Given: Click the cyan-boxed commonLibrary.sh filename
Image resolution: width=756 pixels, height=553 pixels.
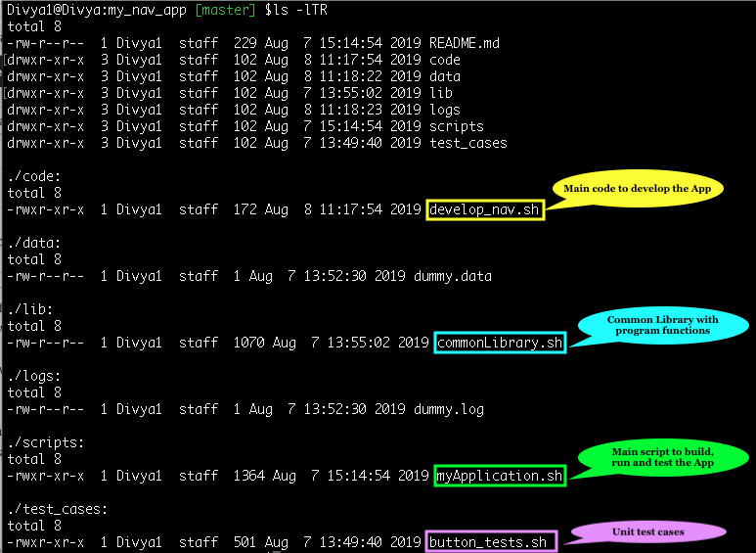Looking at the screenshot, I should click(x=500, y=343).
